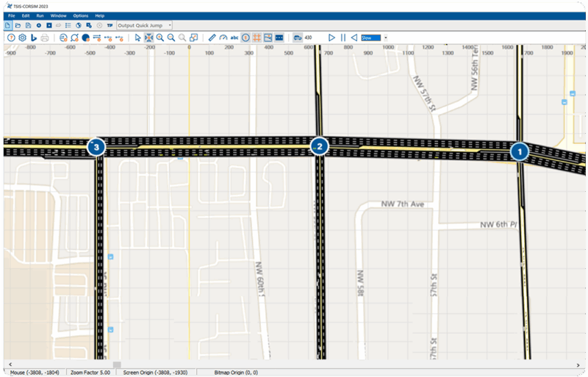
Task: Toggle the abc labels display
Action: click(x=234, y=37)
